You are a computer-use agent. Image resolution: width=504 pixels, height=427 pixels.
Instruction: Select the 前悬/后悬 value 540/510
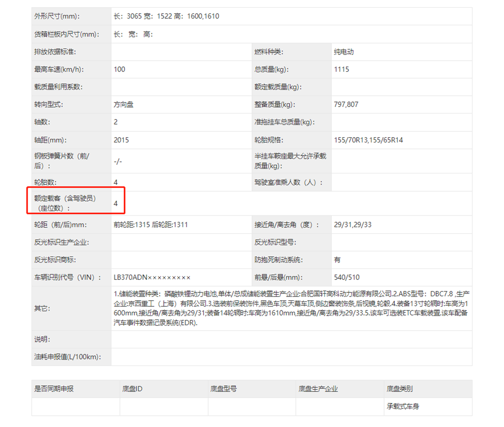point(347,277)
